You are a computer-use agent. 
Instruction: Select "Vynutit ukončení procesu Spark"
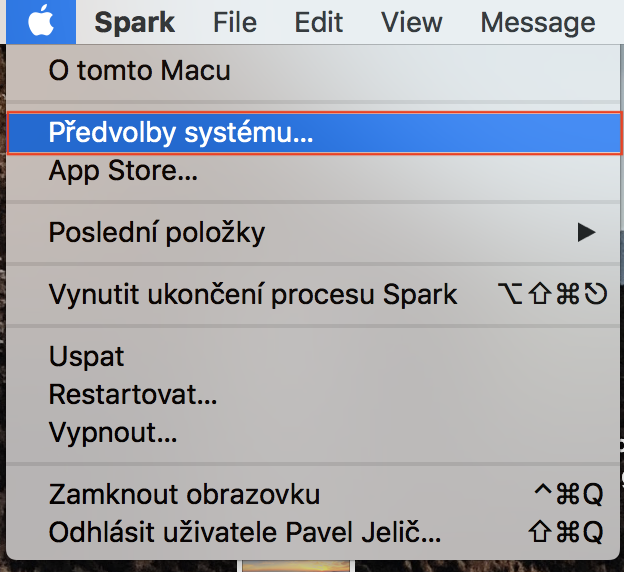253,295
